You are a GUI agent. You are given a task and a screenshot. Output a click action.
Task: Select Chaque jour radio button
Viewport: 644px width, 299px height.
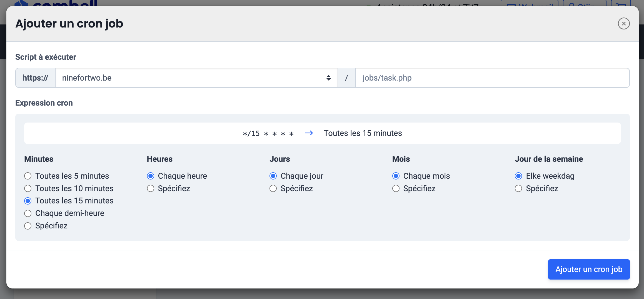click(273, 176)
